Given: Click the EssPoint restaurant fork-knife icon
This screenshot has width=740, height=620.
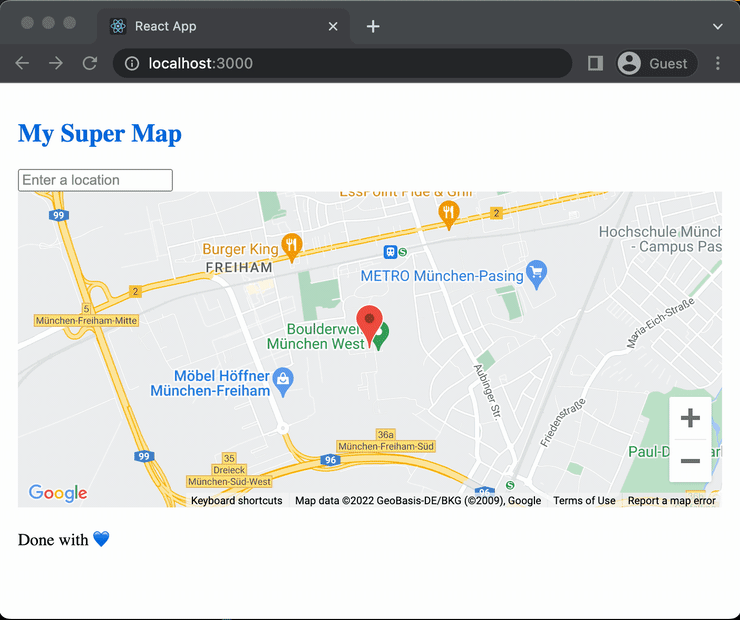Looking at the screenshot, I should 449,212.
